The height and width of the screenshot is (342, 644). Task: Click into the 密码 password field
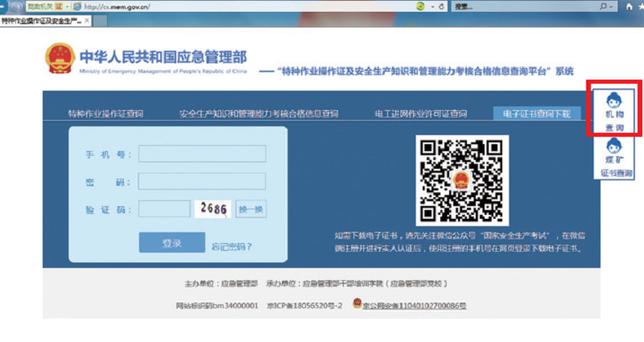coord(202,182)
